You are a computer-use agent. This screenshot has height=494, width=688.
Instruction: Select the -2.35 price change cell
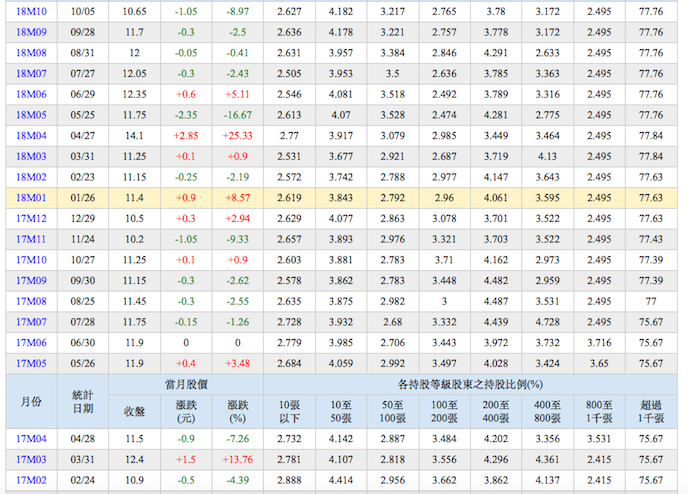[186, 115]
